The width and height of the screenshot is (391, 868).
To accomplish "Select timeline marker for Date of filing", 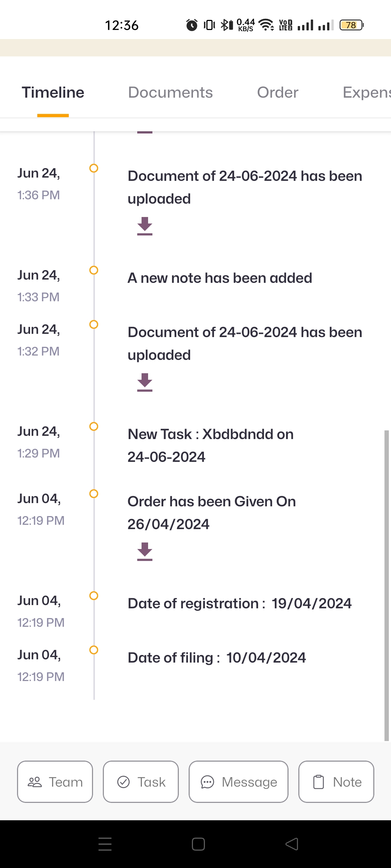I will click(94, 650).
